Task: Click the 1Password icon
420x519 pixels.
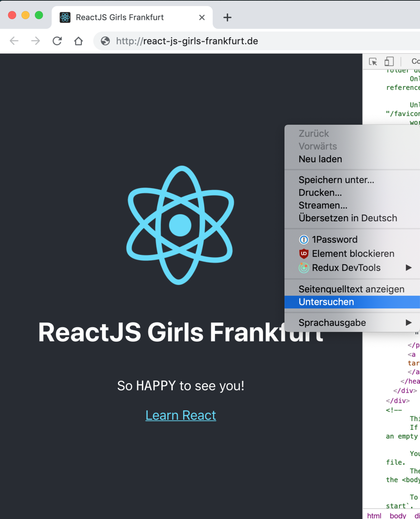Action: pyautogui.click(x=304, y=240)
